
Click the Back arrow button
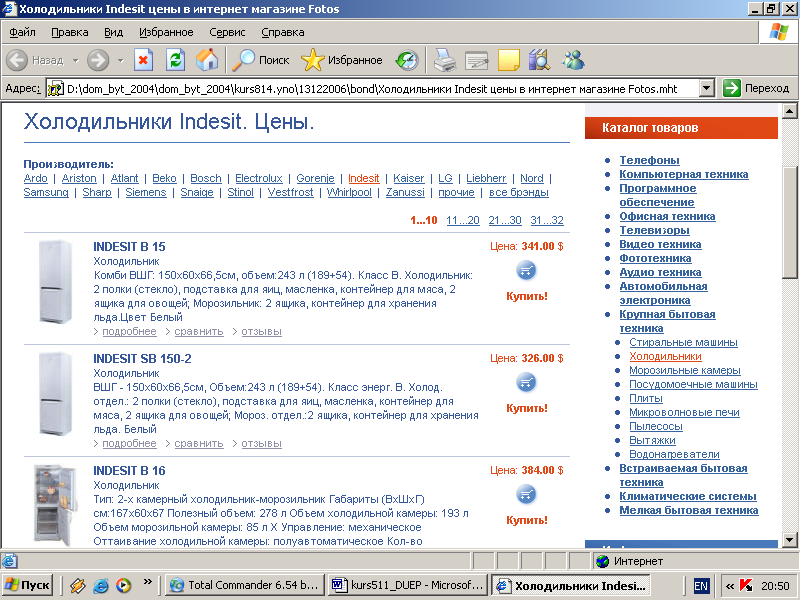tap(17, 60)
